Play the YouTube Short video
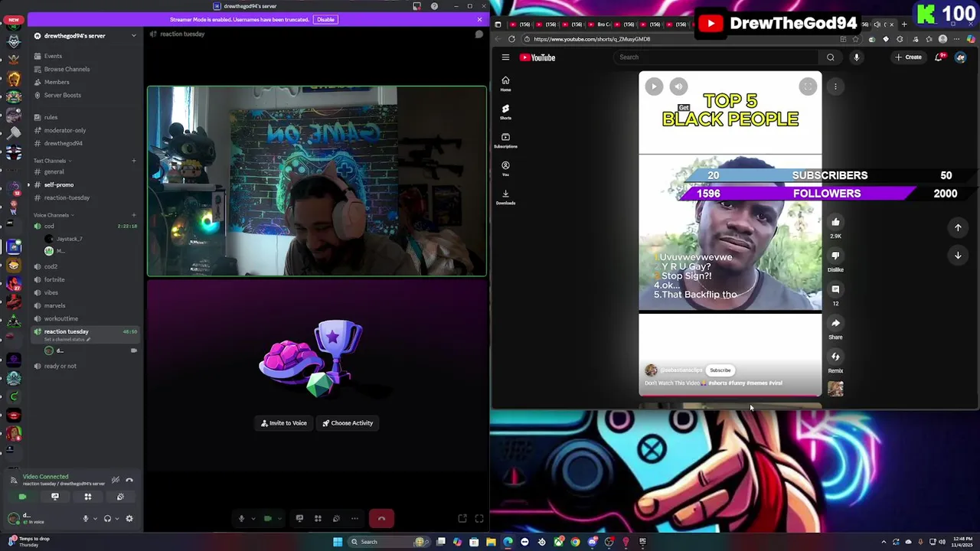 (x=654, y=86)
